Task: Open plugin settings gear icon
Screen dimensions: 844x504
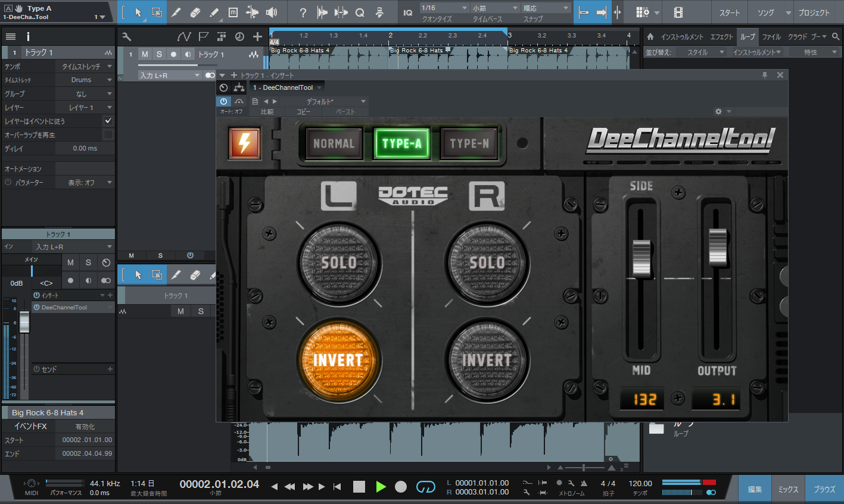Action: click(718, 111)
